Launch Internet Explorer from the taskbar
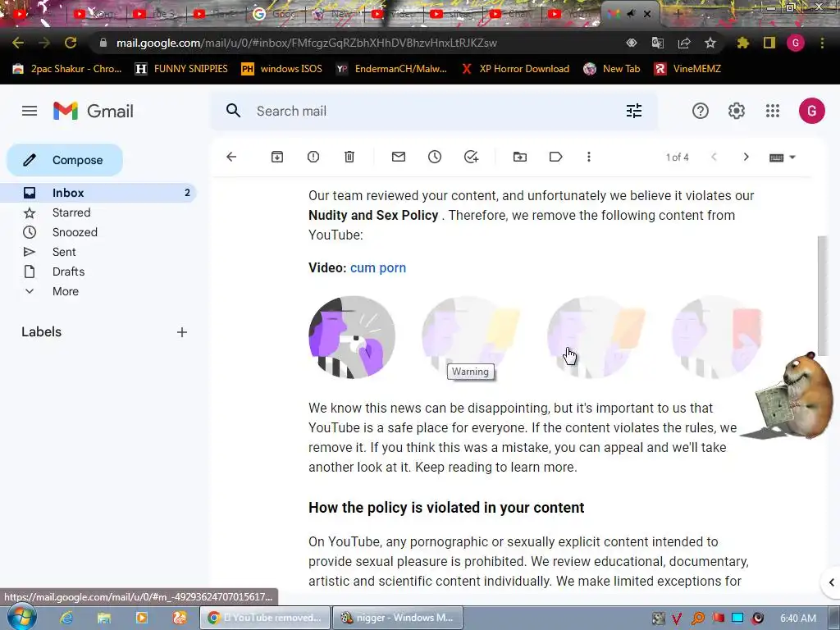 pyautogui.click(x=66, y=618)
